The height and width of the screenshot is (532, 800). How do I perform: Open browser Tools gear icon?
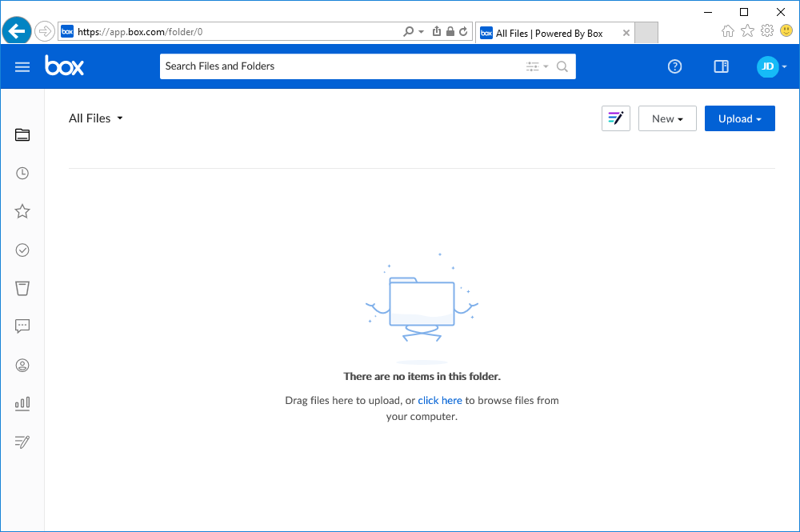[767, 30]
